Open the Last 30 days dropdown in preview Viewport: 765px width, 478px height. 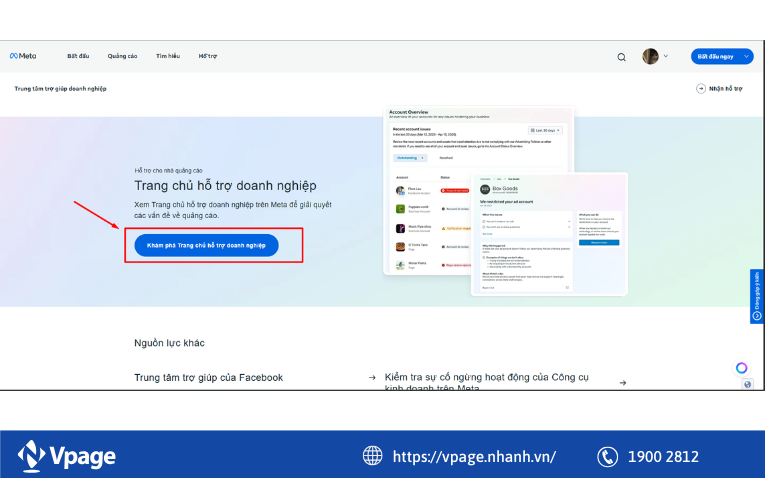click(548, 130)
